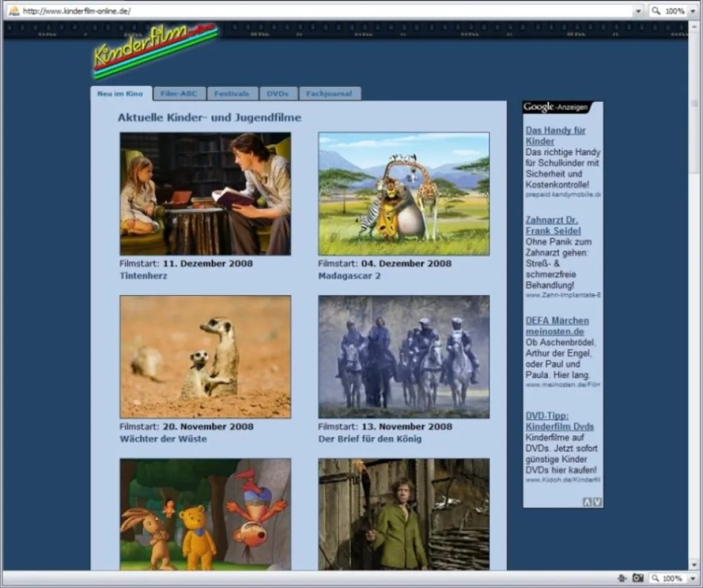Click the site favicon in address bar

[13, 11]
